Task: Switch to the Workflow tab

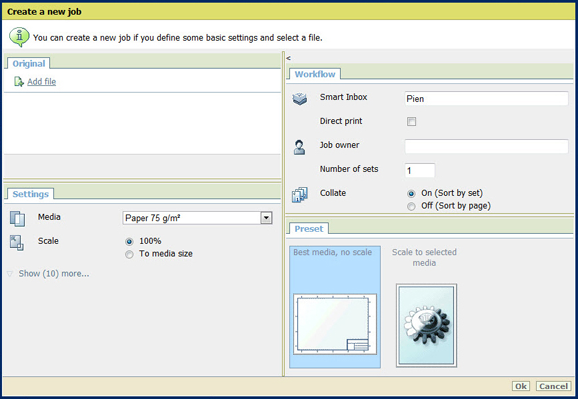Action: click(x=315, y=74)
